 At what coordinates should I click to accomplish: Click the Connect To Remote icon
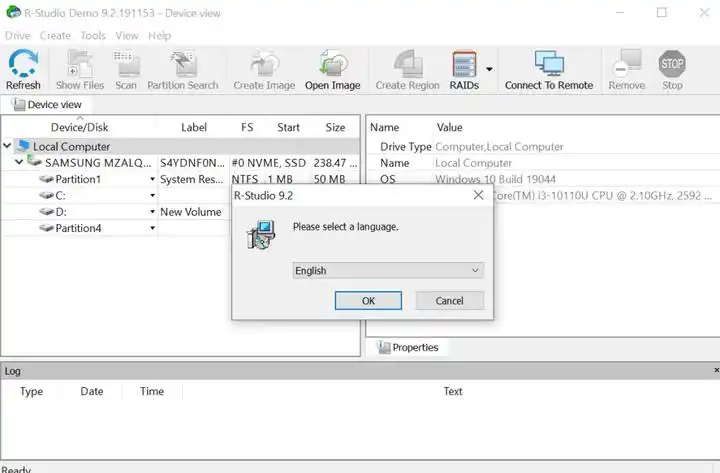point(549,67)
